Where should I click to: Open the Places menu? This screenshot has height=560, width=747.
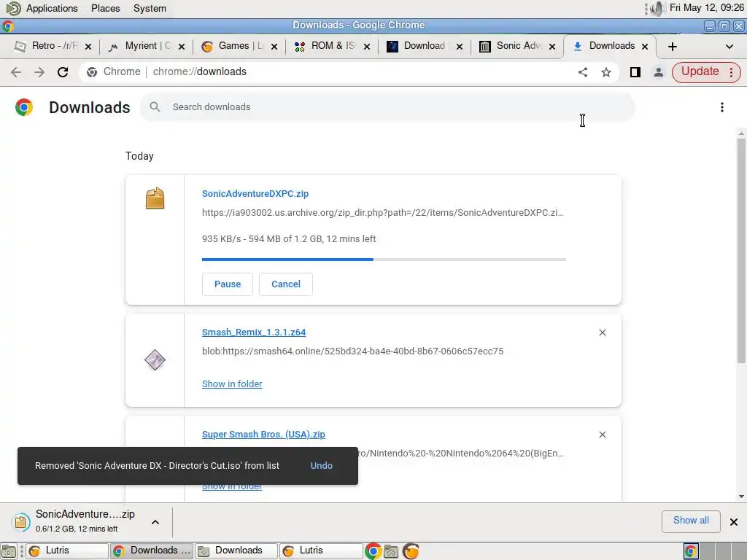click(x=105, y=8)
